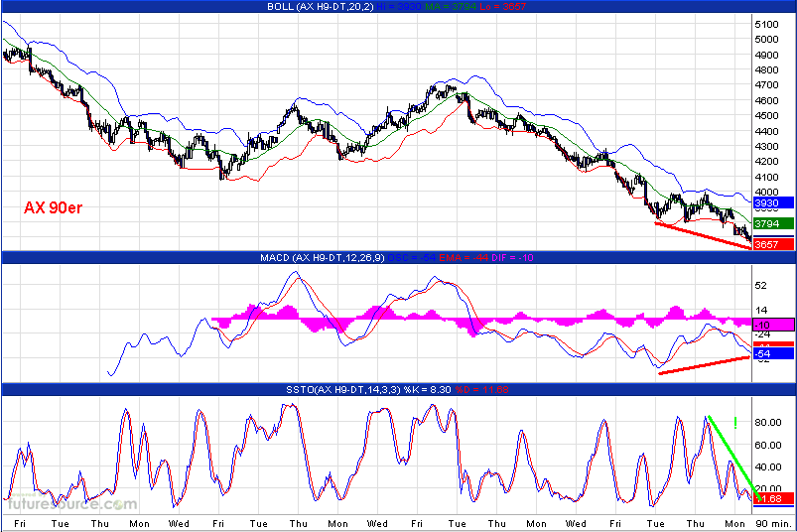Click the 40.00 stochastic axis label
The height and width of the screenshot is (532, 797).
[x=768, y=466]
